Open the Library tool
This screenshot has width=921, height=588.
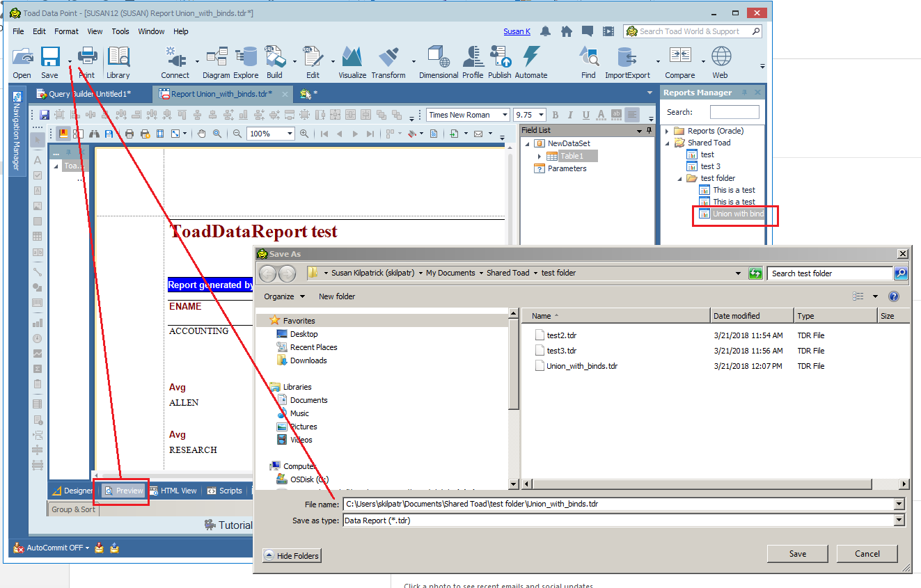coord(118,63)
